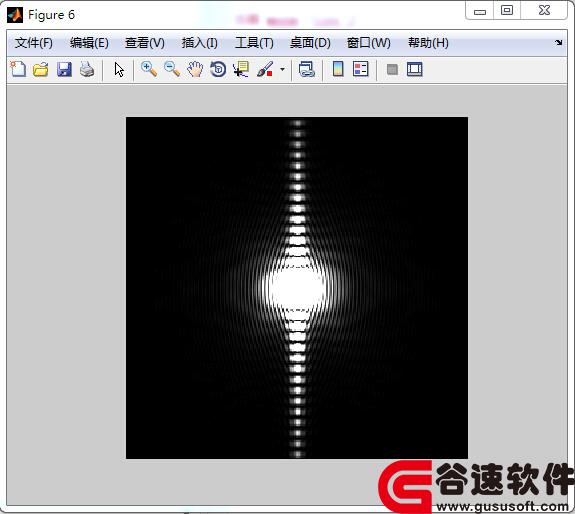Select the Rotate 3D tool
The width and height of the screenshot is (575, 514).
pyautogui.click(x=218, y=69)
